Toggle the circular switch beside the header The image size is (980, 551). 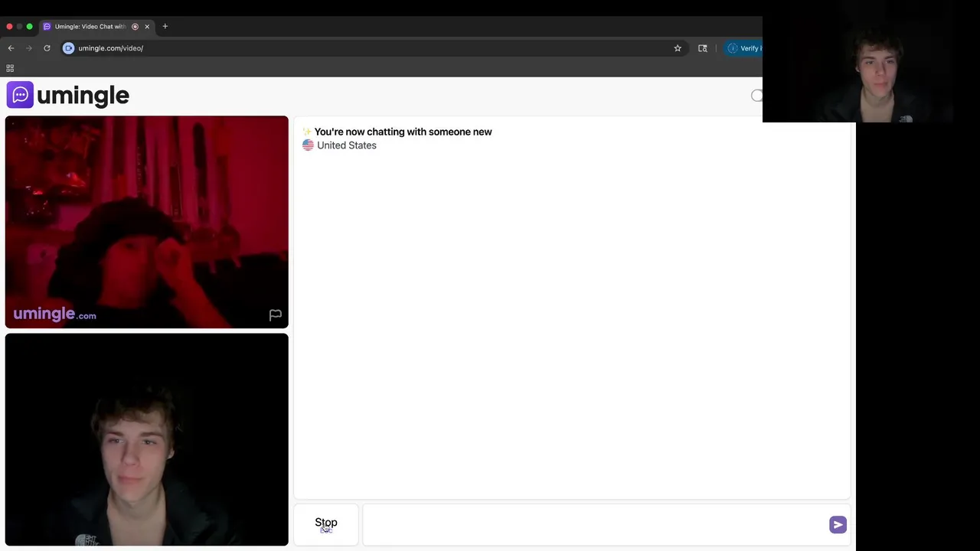pyautogui.click(x=756, y=96)
